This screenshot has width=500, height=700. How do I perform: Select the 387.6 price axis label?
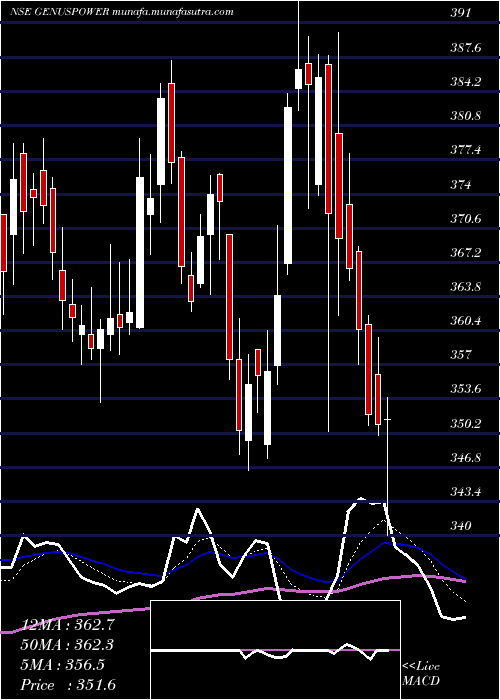pos(466,47)
